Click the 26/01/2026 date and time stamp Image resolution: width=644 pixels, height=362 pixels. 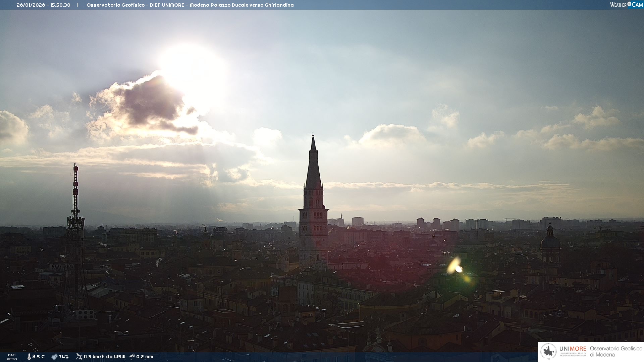pyautogui.click(x=44, y=5)
